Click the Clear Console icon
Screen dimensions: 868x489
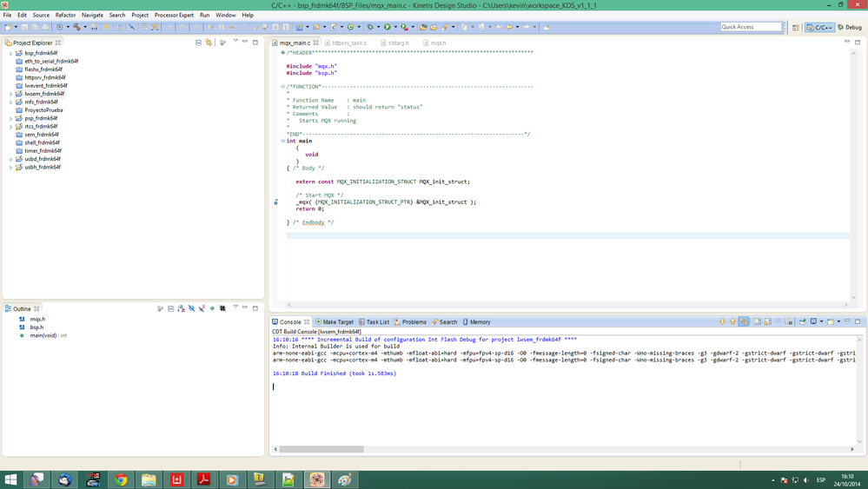point(789,321)
